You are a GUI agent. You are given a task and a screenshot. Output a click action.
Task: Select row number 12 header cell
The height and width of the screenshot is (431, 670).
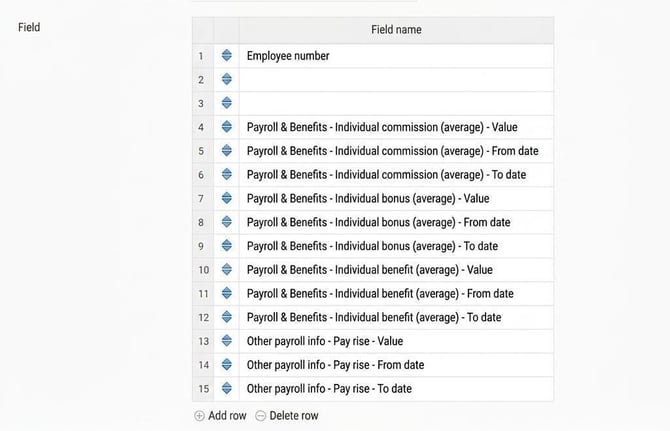203,317
